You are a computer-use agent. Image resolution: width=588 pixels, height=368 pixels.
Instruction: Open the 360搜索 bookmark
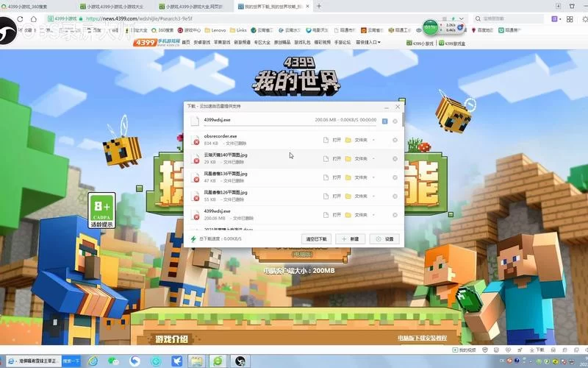click(162, 30)
